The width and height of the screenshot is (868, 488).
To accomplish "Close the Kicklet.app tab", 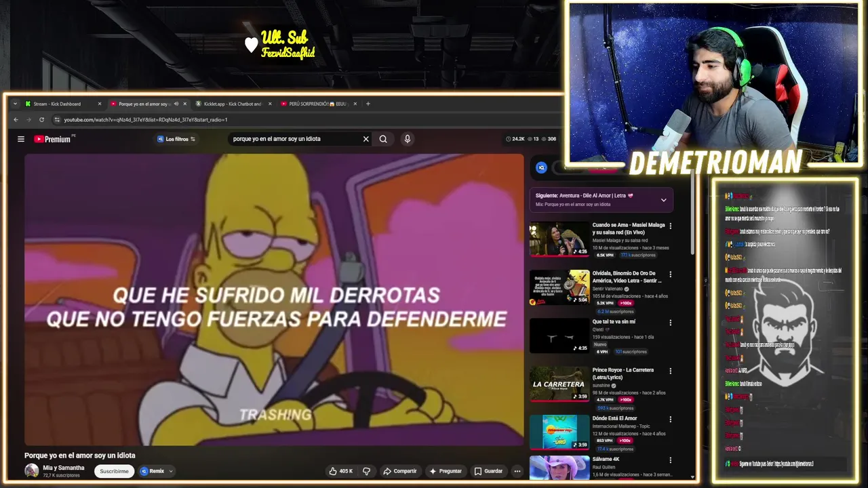I will click(270, 104).
